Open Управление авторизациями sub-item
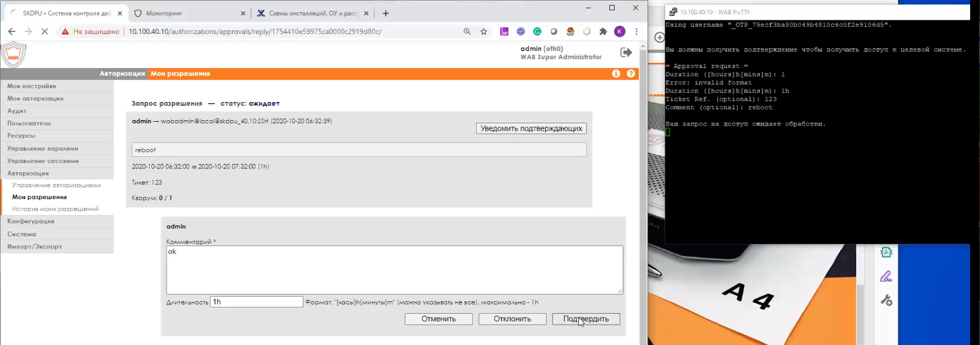Image resolution: width=980 pixels, height=345 pixels. pos(56,185)
